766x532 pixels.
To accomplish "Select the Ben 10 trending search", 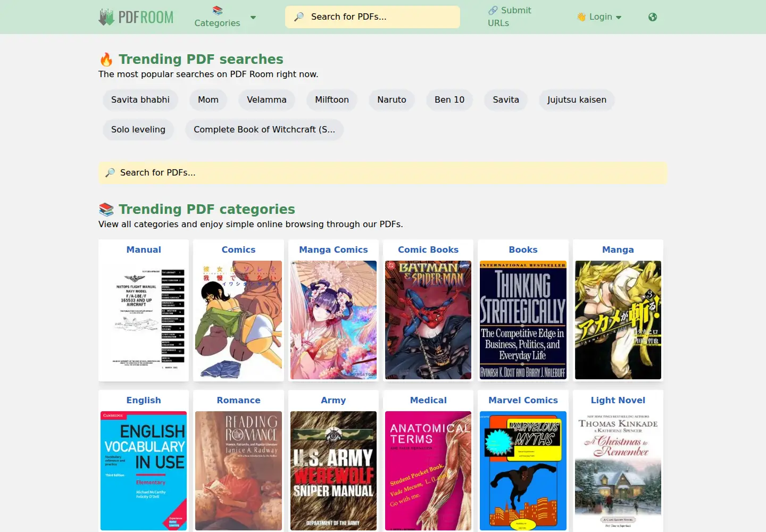I will (x=449, y=100).
